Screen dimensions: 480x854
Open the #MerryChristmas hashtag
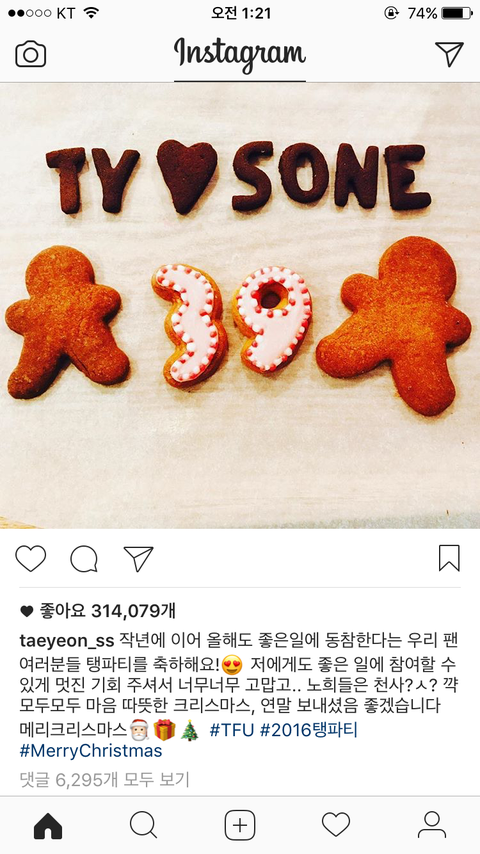(91, 751)
